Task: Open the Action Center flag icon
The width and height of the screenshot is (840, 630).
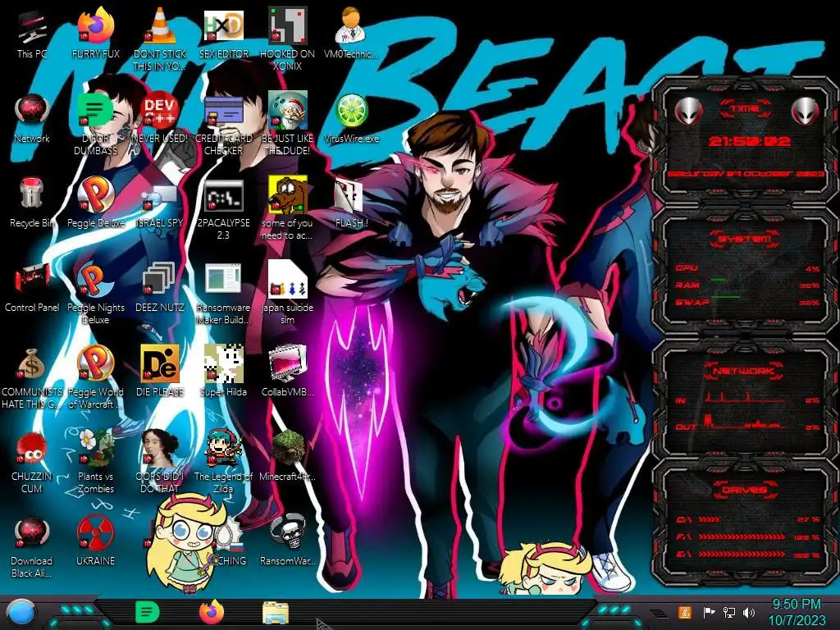Action: [x=709, y=612]
